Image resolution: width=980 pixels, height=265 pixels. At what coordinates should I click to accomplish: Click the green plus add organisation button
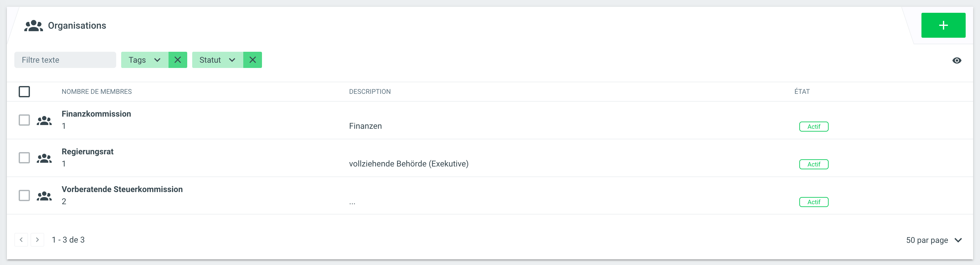[x=943, y=26]
